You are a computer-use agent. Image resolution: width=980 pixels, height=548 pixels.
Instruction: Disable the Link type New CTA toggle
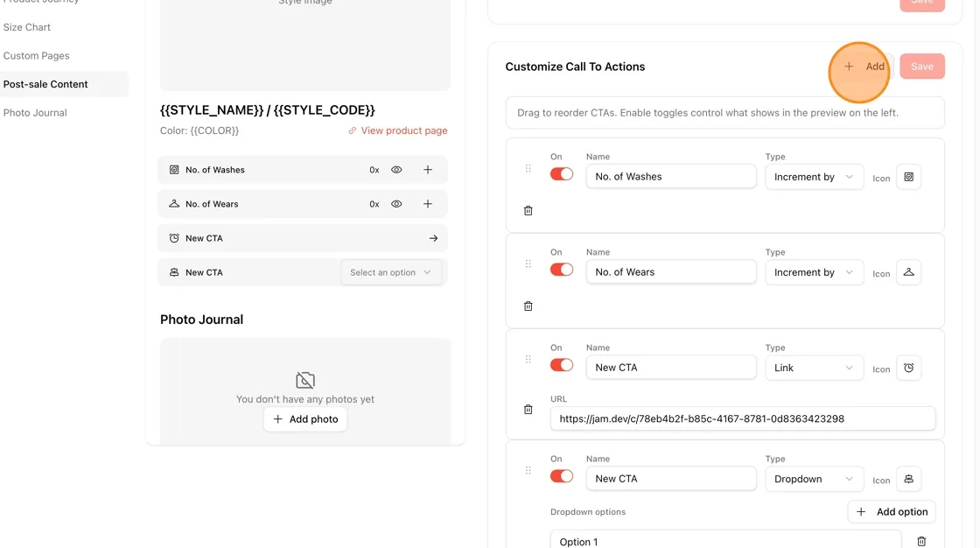(561, 365)
